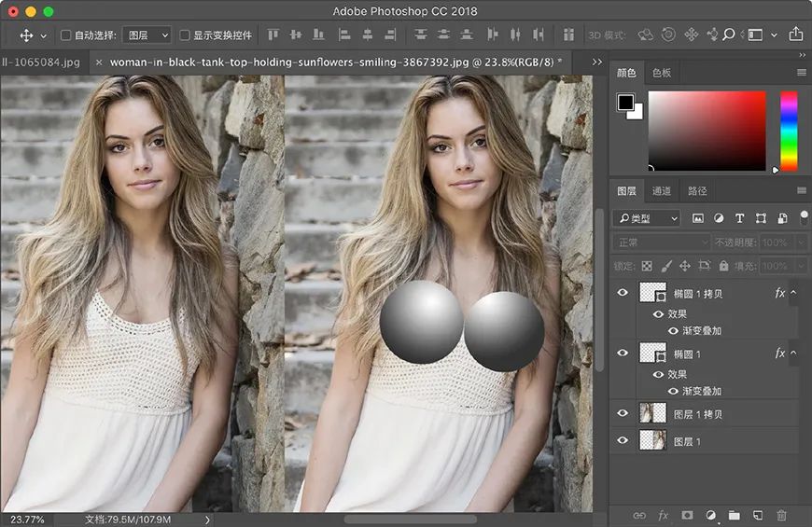812x527 pixels.
Task: Create a new layer with the new-layer icon
Action: click(x=758, y=515)
